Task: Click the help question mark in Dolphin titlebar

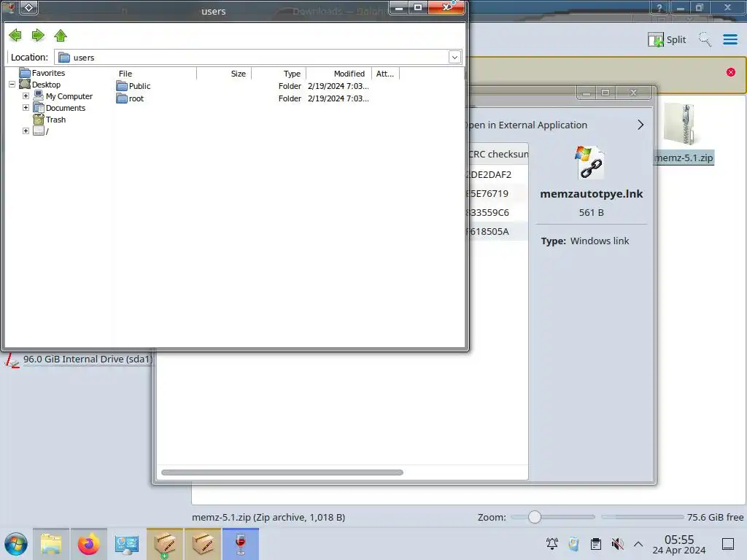Action: [659, 7]
